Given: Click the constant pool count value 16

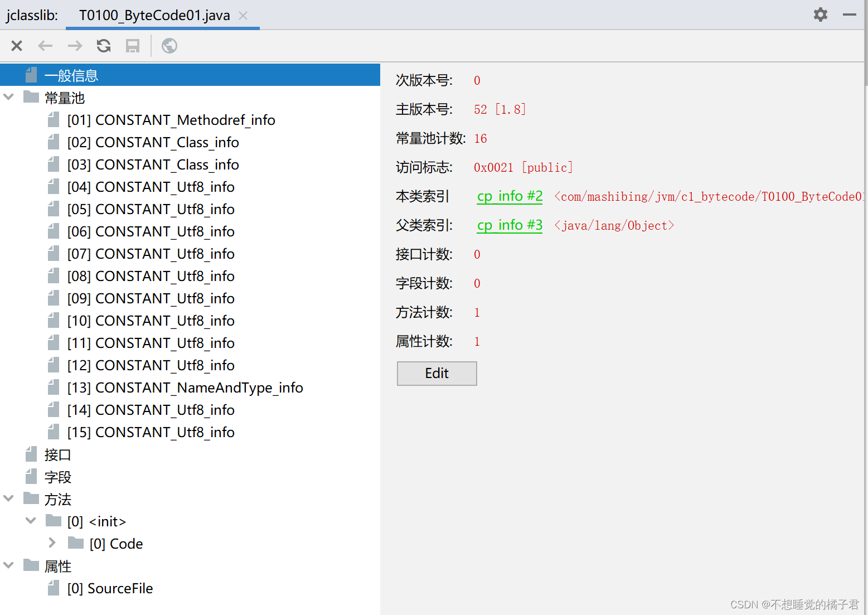Looking at the screenshot, I should pyautogui.click(x=481, y=138).
